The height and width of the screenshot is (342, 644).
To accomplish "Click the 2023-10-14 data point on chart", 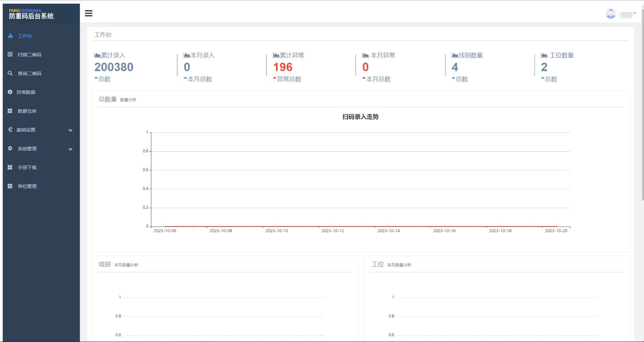I will click(x=389, y=226).
